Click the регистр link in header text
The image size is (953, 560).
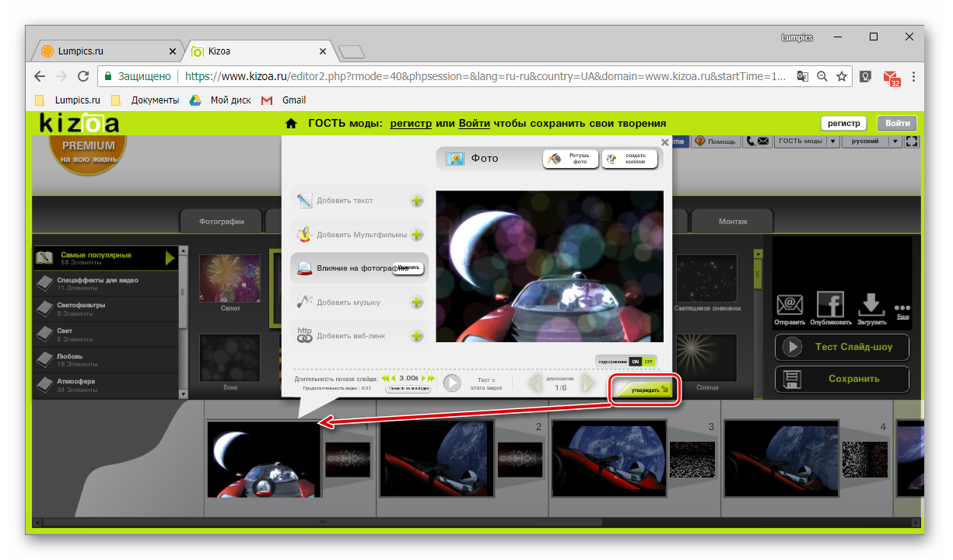coord(411,123)
